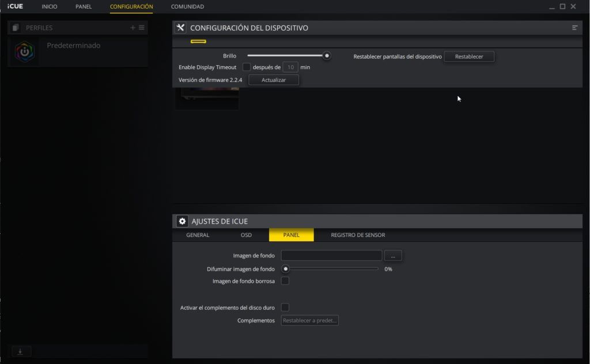Click the 0% blur value
The image size is (590, 364).
pos(388,269)
